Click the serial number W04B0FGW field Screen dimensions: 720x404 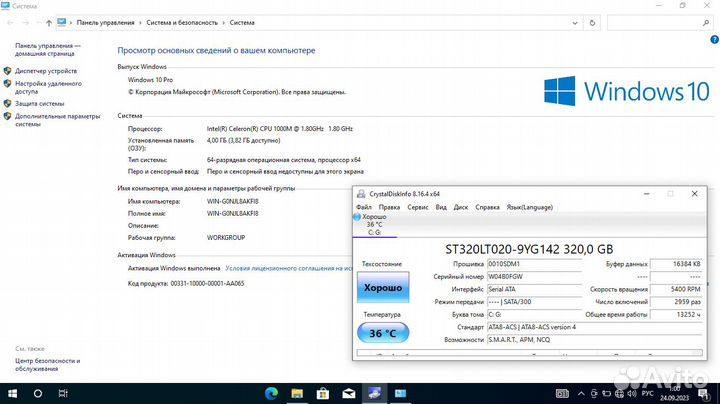[x=534, y=276]
